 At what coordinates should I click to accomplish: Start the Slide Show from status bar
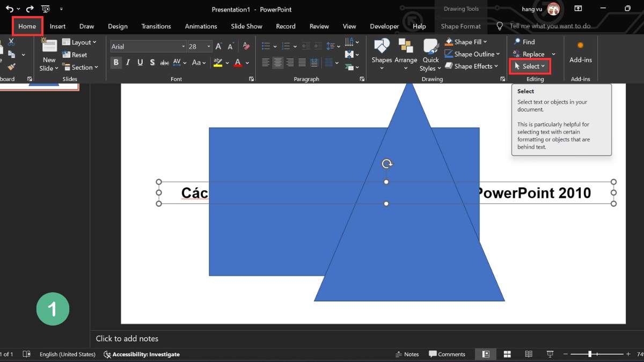coord(550,354)
